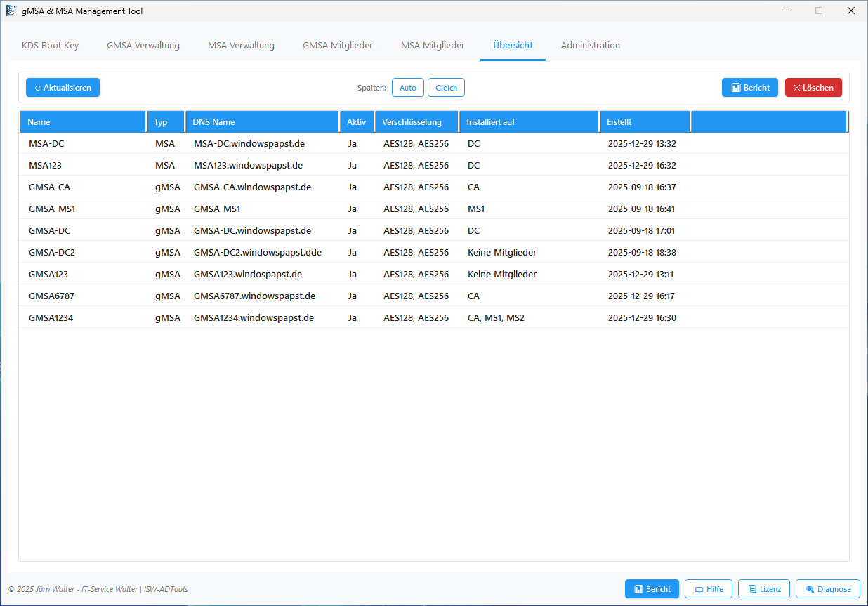Open the Lizenz dialog

tap(764, 589)
